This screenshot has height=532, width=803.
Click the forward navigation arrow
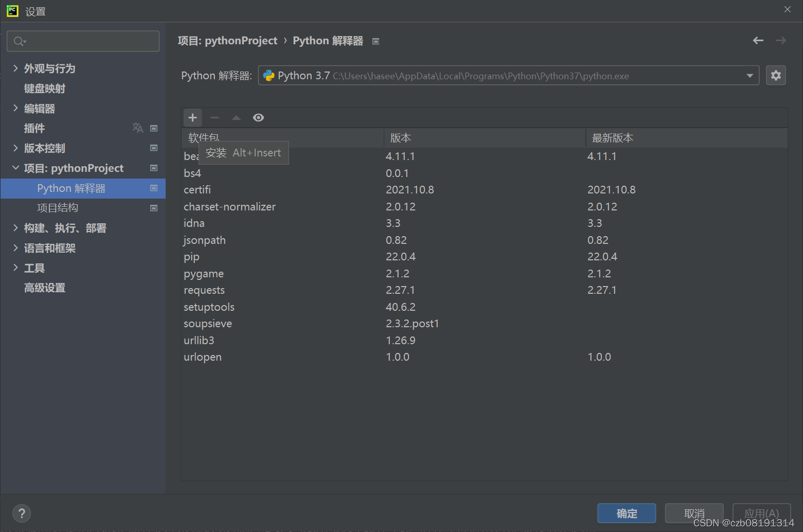(x=780, y=41)
